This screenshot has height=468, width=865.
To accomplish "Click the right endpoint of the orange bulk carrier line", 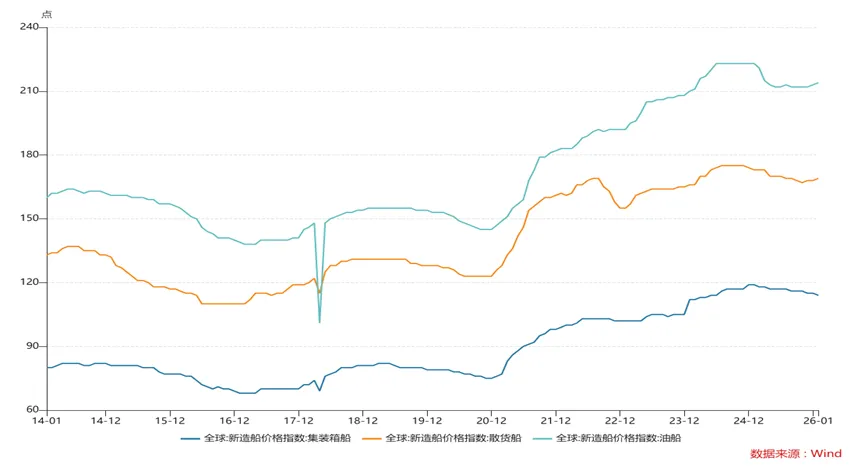I will 818,179.
